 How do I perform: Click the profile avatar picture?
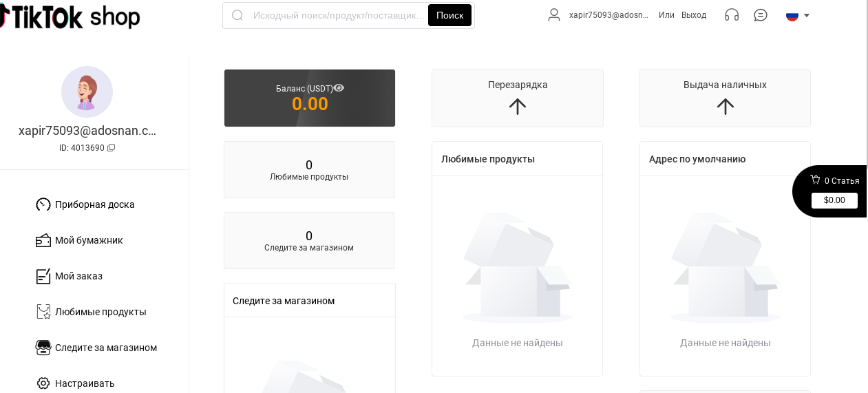coord(87,92)
